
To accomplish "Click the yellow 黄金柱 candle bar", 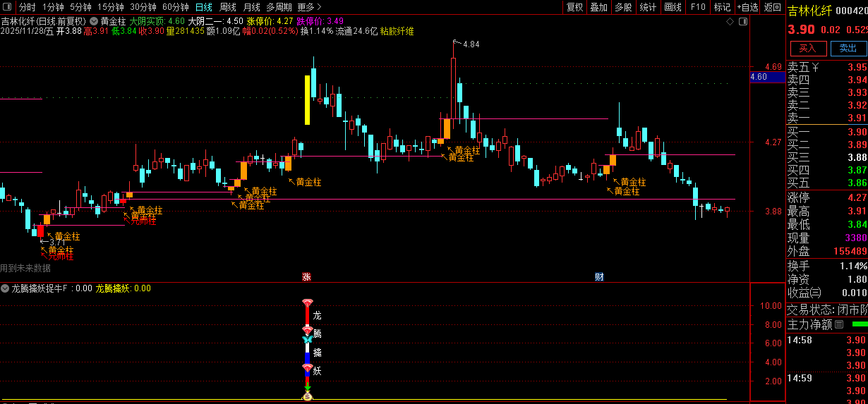I will point(307,100).
